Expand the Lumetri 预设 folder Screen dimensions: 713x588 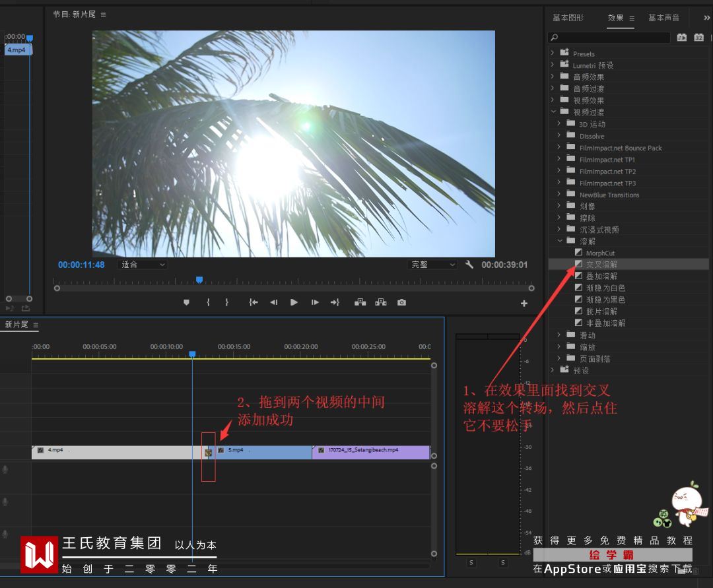[553, 65]
